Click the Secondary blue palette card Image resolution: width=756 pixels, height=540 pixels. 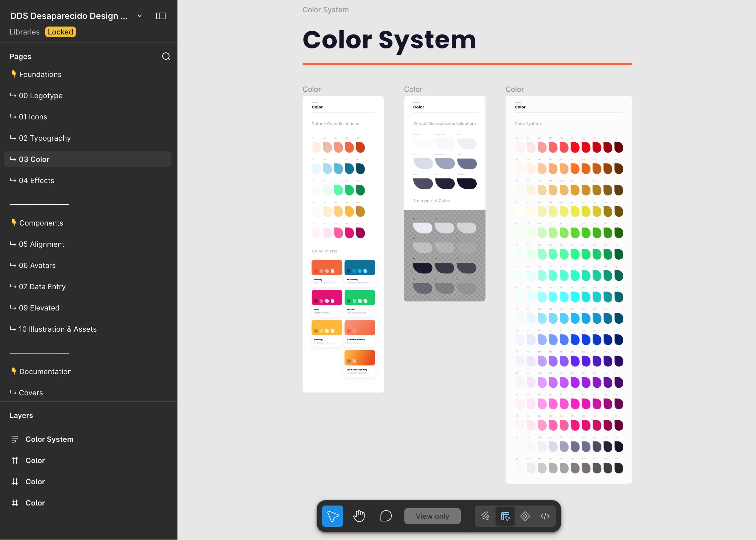360,273
